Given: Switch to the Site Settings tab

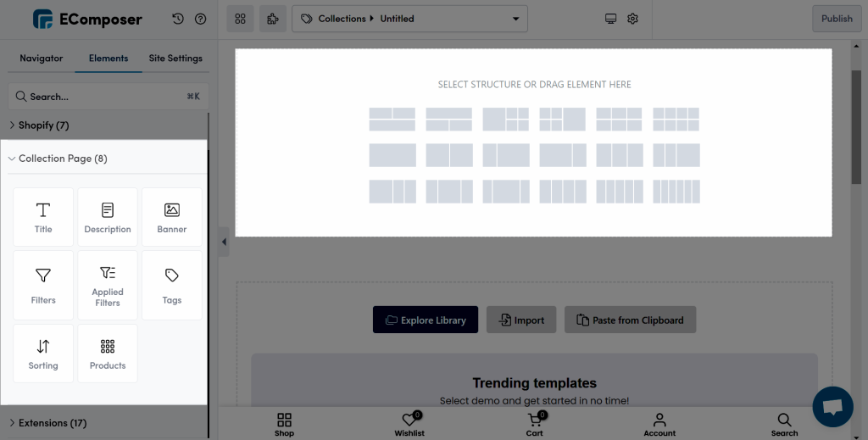Looking at the screenshot, I should (x=175, y=58).
